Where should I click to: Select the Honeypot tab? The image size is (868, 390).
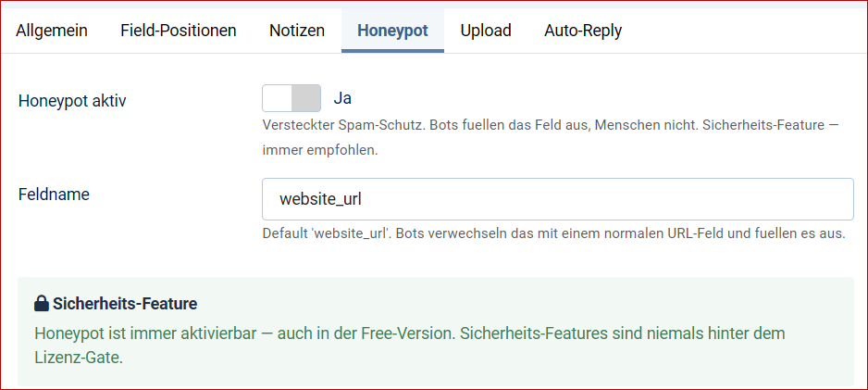392,31
